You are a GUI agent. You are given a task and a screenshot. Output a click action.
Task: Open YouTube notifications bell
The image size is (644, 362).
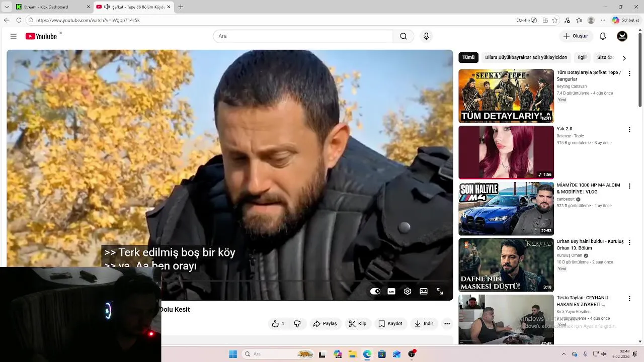click(603, 36)
